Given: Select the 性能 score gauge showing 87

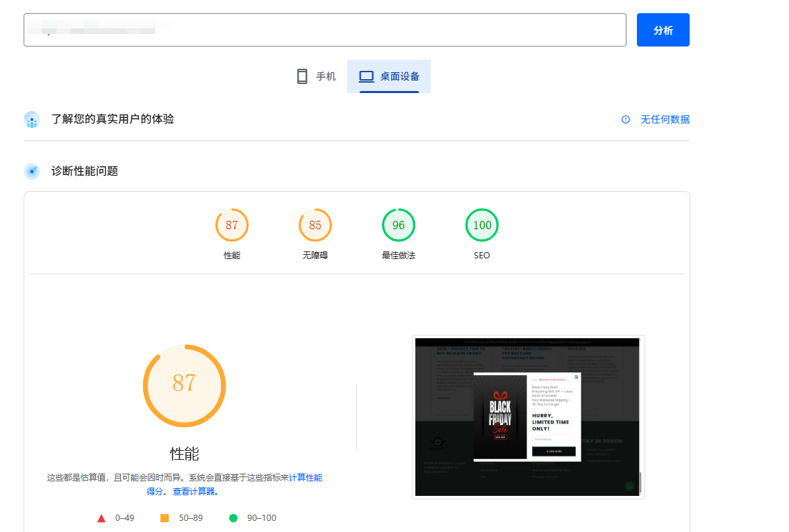Looking at the screenshot, I should pyautogui.click(x=231, y=224).
